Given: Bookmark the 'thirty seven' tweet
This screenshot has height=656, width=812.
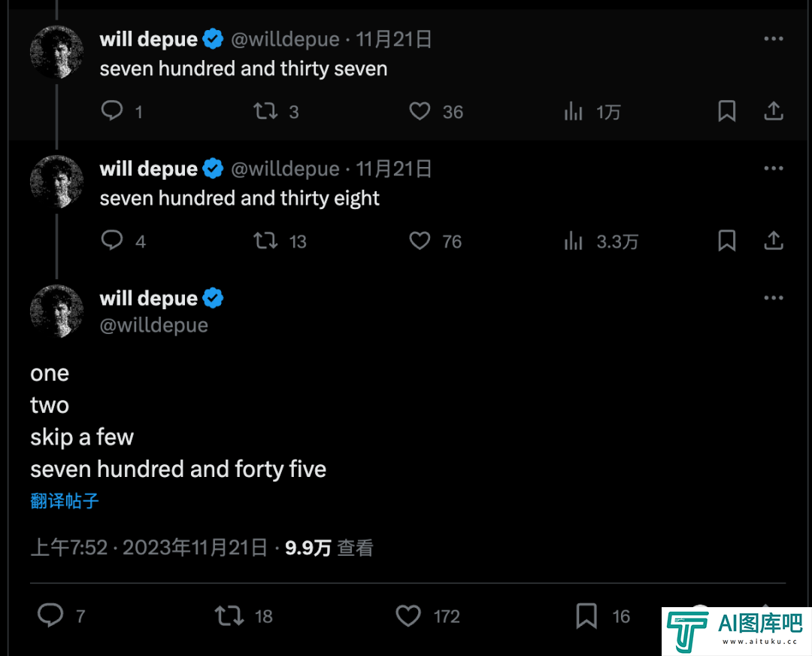Looking at the screenshot, I should point(726,111).
